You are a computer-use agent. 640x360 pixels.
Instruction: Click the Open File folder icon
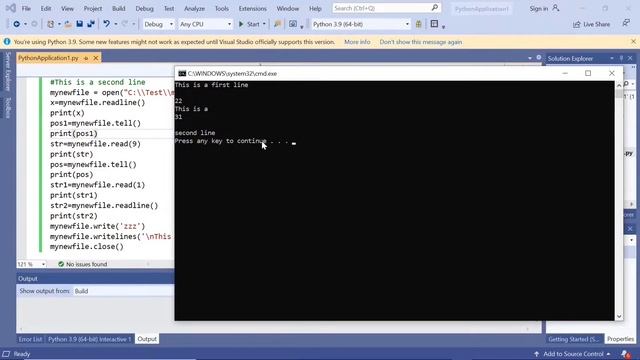pyautogui.click(x=68, y=24)
